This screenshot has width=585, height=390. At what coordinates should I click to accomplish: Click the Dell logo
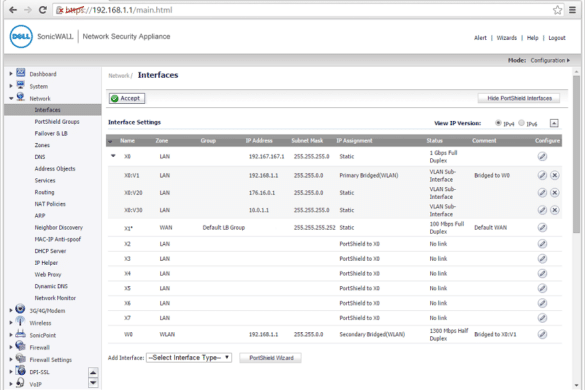21,37
